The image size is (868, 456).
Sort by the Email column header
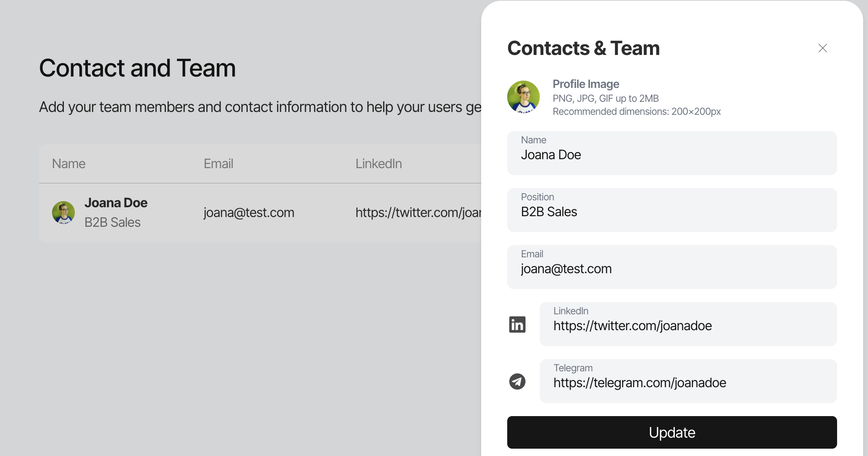click(x=218, y=164)
